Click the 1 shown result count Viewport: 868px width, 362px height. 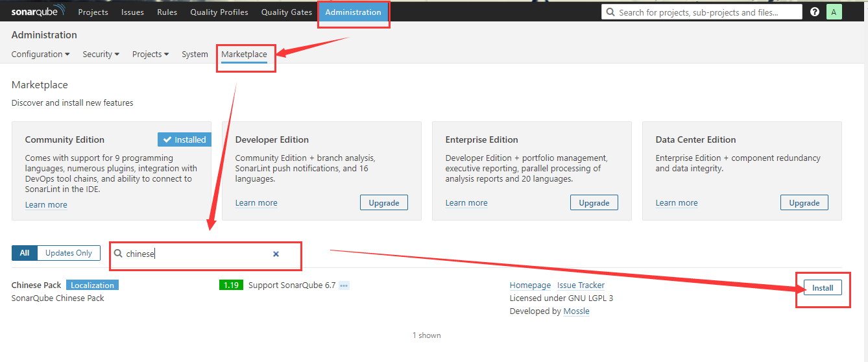click(x=427, y=335)
